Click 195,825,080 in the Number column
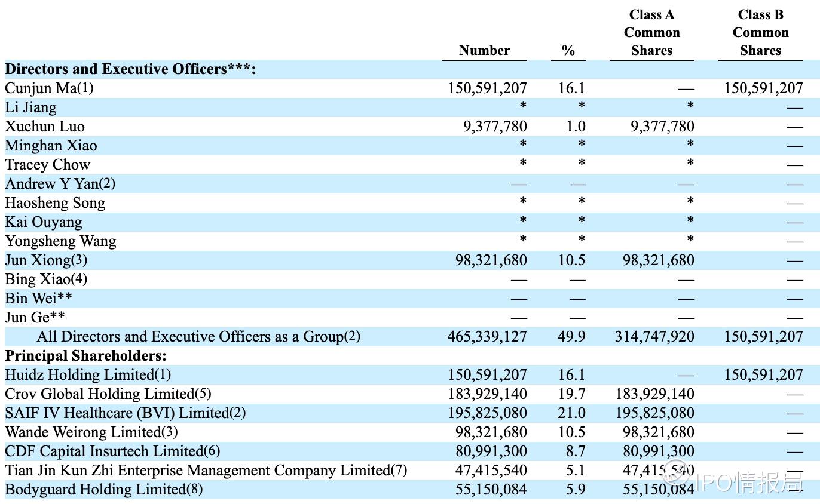 487,413
